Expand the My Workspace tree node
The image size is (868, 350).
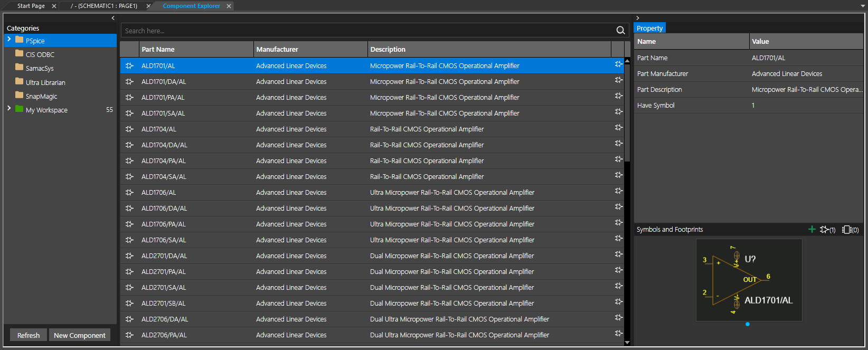coord(9,109)
